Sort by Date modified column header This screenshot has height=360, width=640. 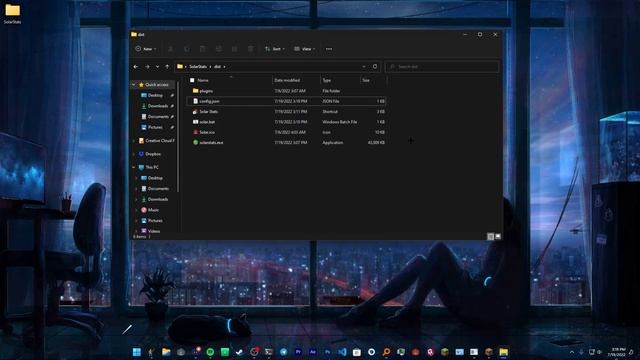pos(287,80)
